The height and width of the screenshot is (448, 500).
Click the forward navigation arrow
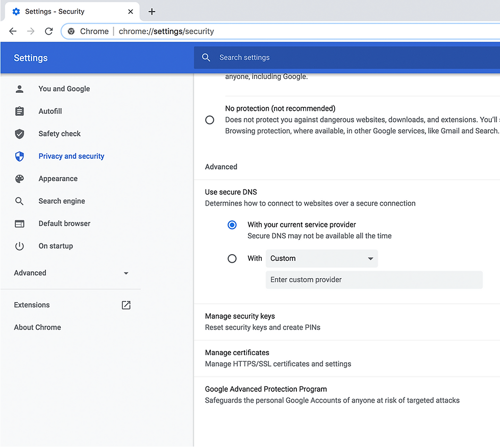click(x=31, y=31)
